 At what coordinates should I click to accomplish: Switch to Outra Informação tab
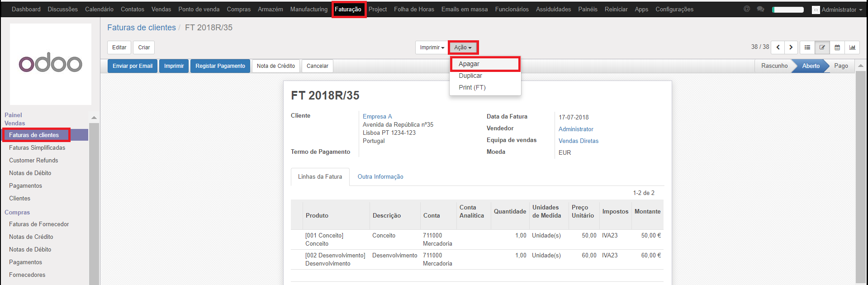tap(380, 177)
